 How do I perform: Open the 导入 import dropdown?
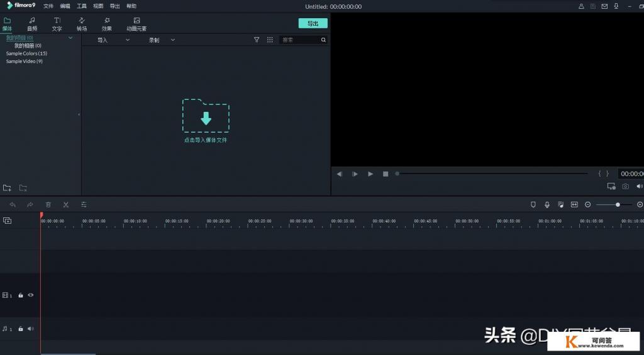tap(113, 40)
